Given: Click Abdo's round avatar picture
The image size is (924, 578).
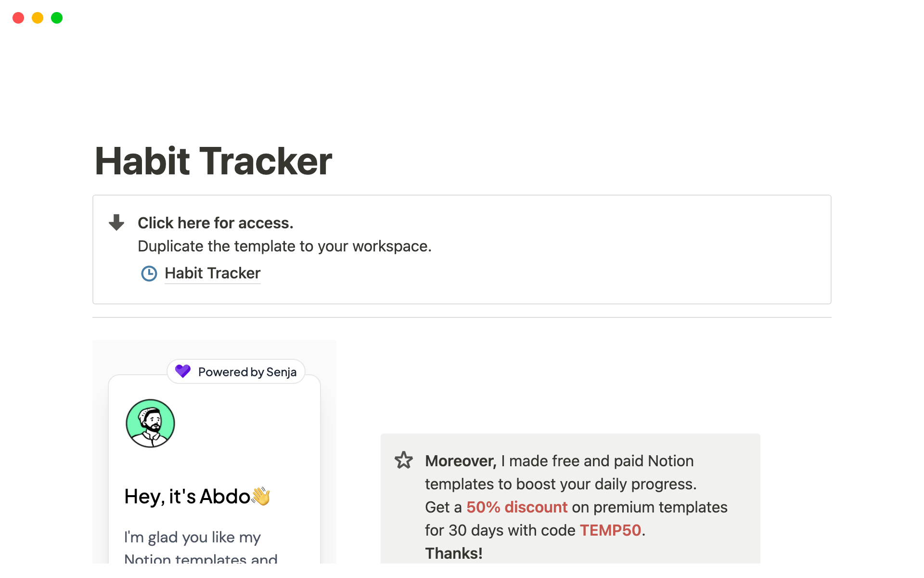Looking at the screenshot, I should point(150,423).
